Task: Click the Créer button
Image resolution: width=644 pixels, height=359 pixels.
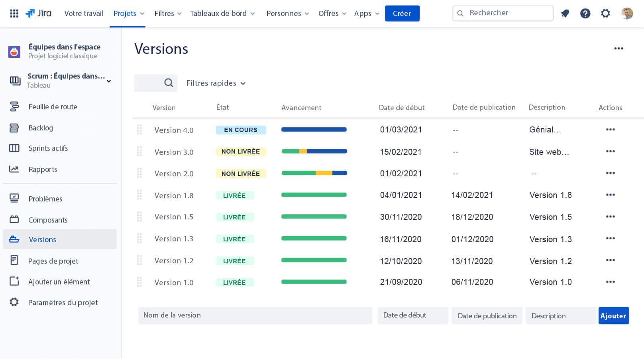Action: tap(402, 14)
